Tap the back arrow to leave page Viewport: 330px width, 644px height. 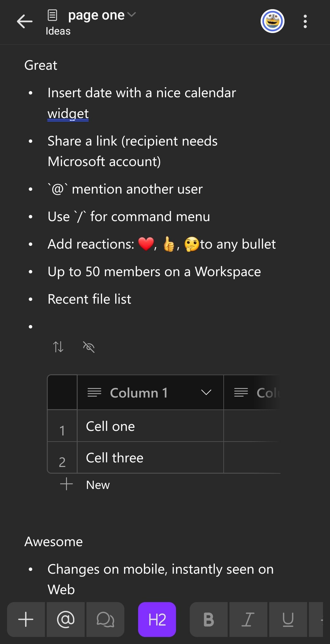[25, 21]
